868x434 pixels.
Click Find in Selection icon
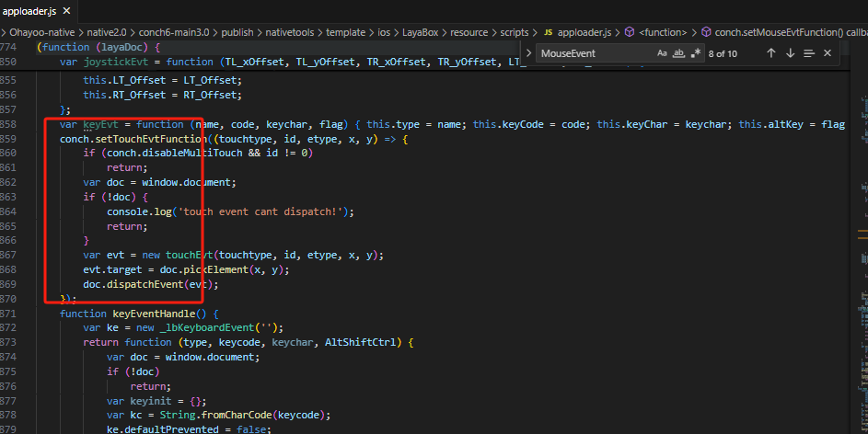click(x=809, y=53)
